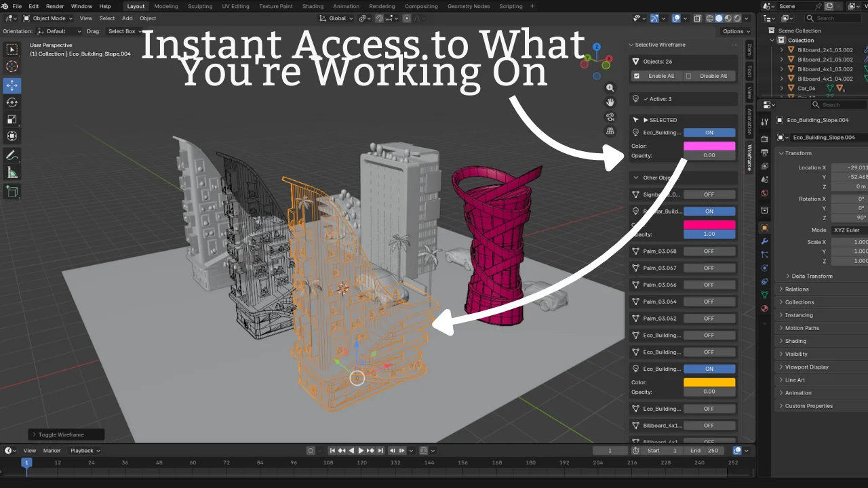Click the magnifier zoom icon in the viewport
This screenshot has width=868, height=488.
click(610, 87)
